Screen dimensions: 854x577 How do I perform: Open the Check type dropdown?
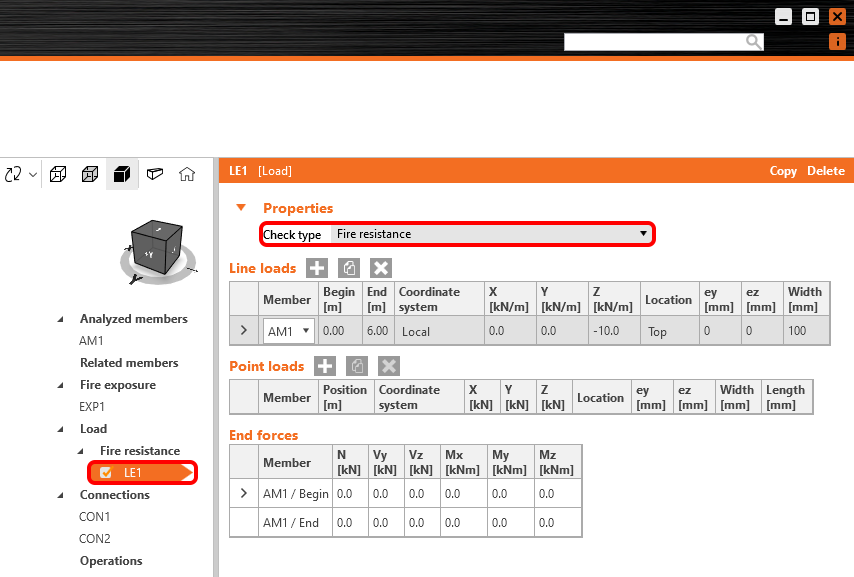645,234
